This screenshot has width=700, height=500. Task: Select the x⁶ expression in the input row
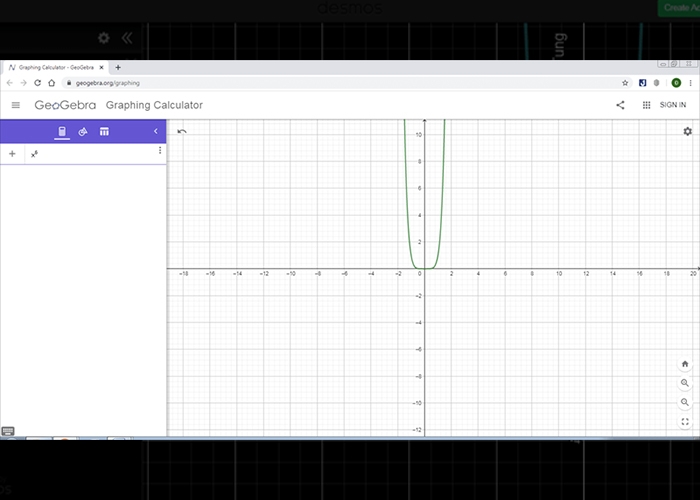click(35, 154)
